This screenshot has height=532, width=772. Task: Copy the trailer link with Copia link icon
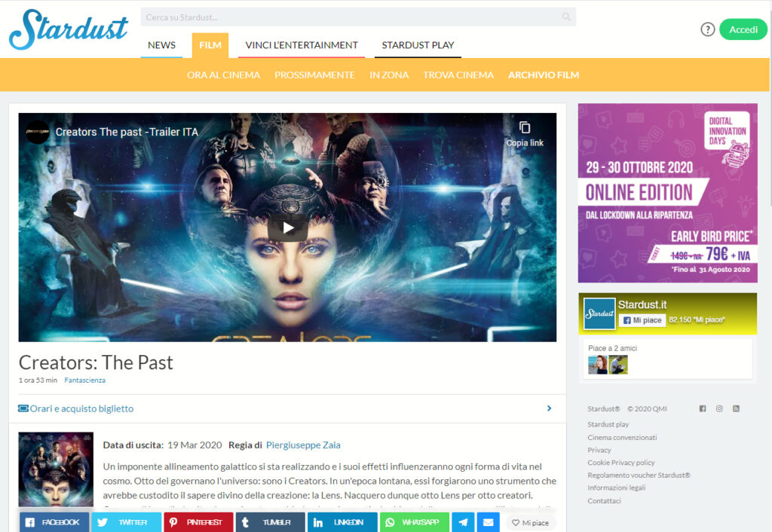[x=525, y=134]
